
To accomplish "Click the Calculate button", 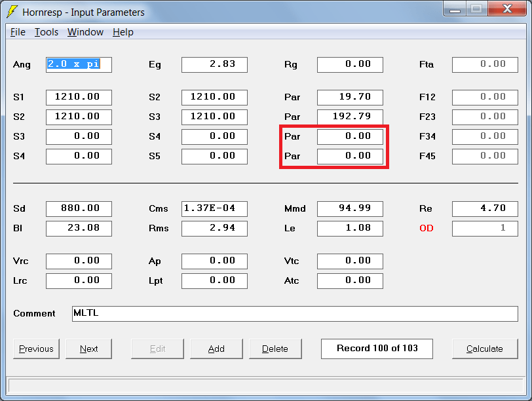I will pos(485,349).
